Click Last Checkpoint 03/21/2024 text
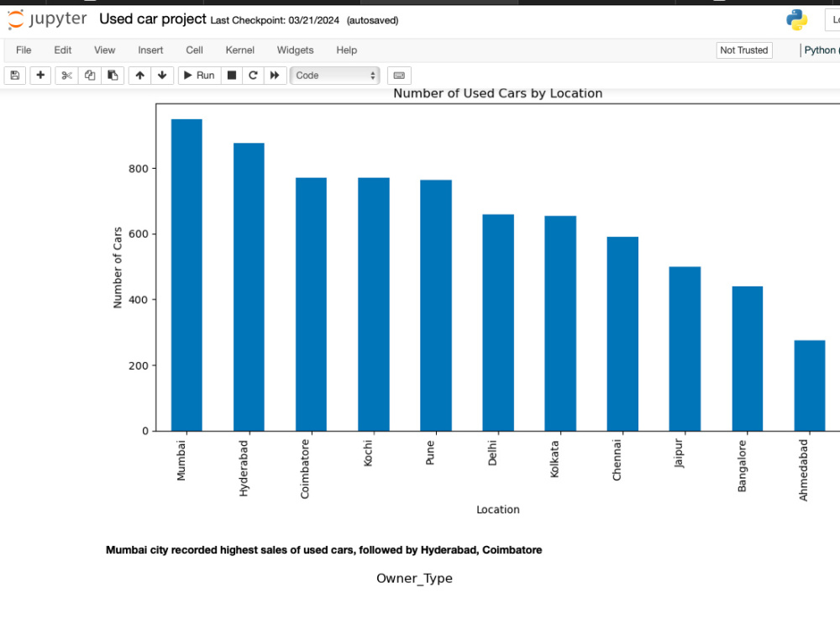The width and height of the screenshot is (840, 630). tap(275, 20)
